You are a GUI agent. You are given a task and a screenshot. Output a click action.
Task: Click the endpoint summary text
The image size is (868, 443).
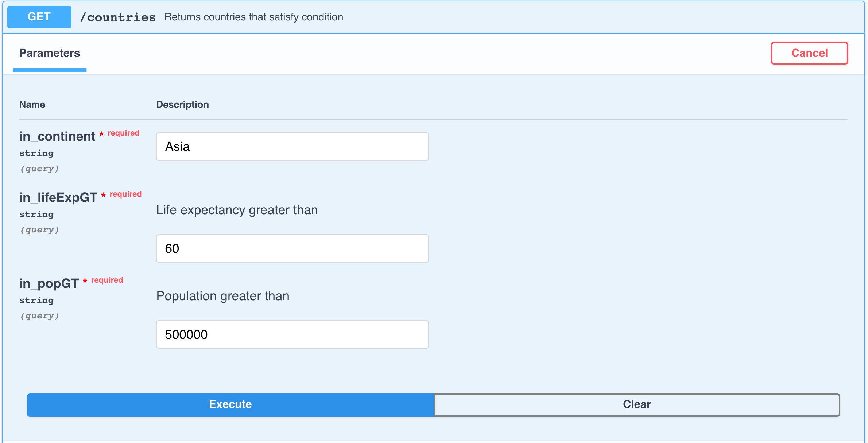254,17
